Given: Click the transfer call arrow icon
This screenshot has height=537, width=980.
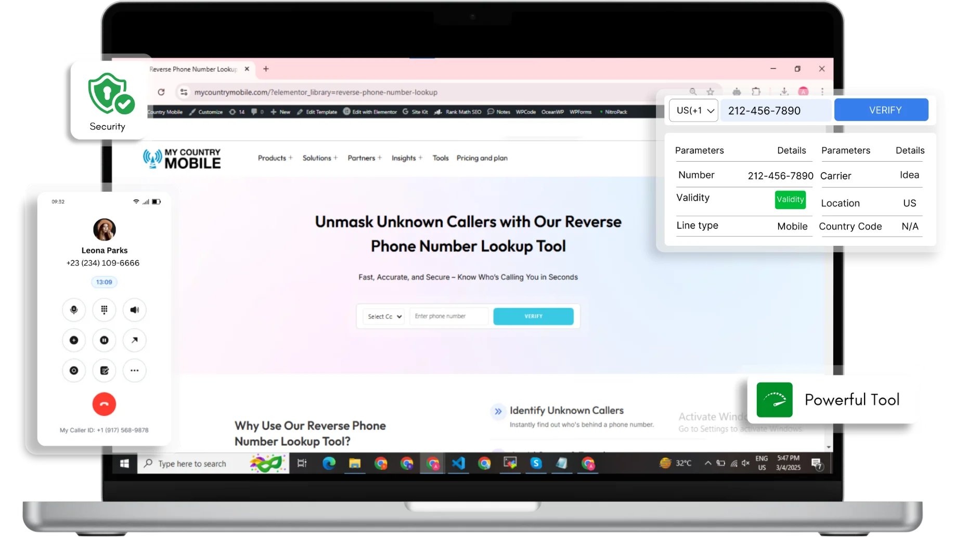Looking at the screenshot, I should pos(134,340).
